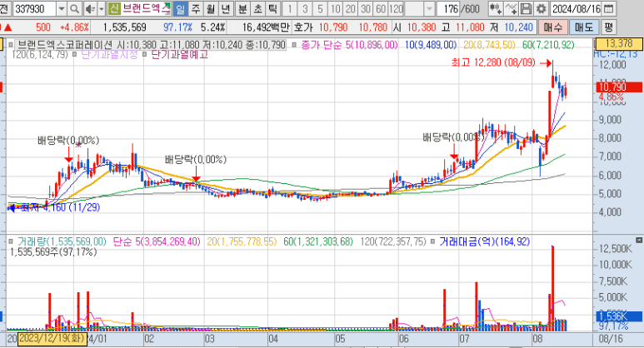This screenshot has height=348, width=644.
Task: Choose the 5 interval button
Action: 321,8
